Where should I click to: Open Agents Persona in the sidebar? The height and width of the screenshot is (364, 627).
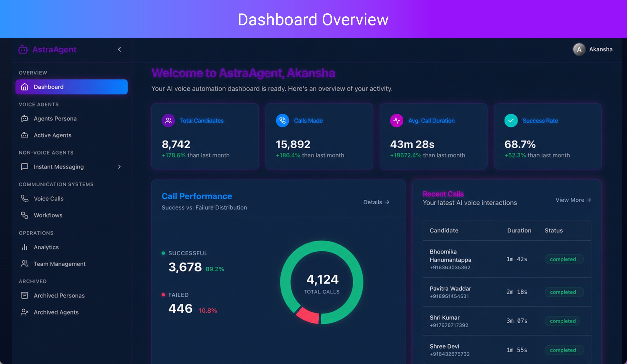[x=55, y=119]
